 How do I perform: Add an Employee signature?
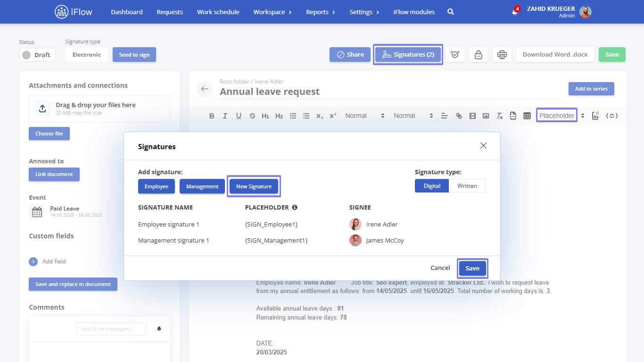pyautogui.click(x=157, y=186)
